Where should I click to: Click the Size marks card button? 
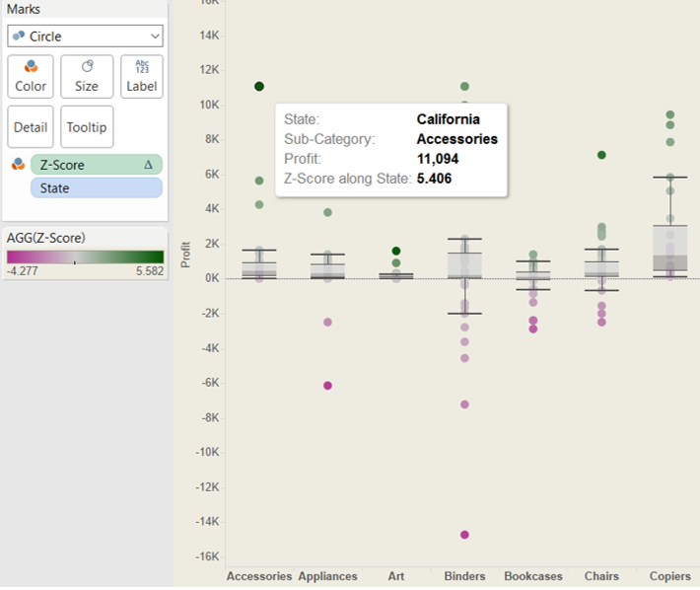(x=87, y=77)
